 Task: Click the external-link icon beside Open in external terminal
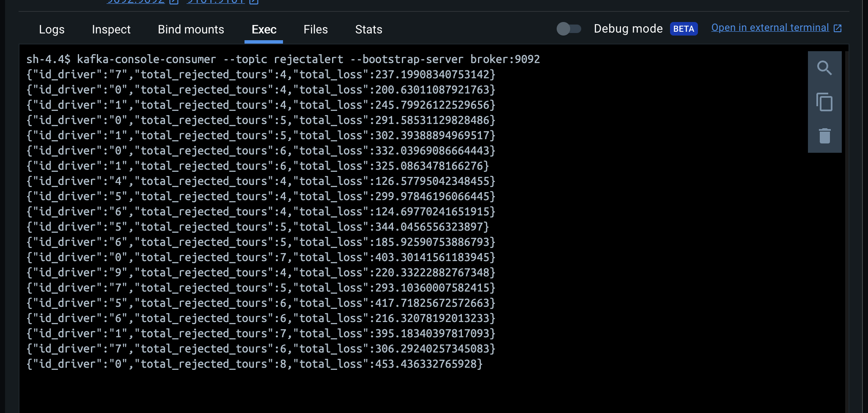tap(838, 28)
